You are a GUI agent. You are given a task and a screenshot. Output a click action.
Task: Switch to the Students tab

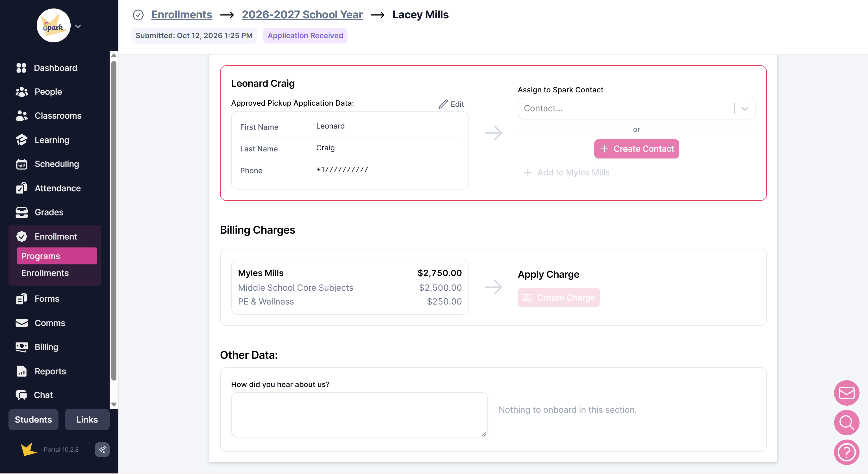coord(33,419)
